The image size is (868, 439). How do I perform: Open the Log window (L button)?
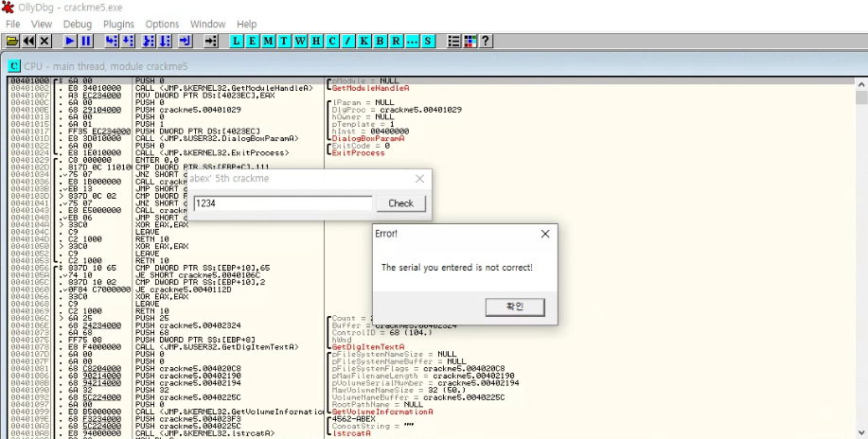click(237, 41)
